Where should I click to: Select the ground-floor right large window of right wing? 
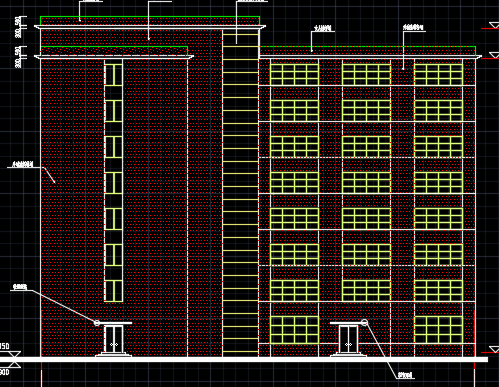(438, 330)
